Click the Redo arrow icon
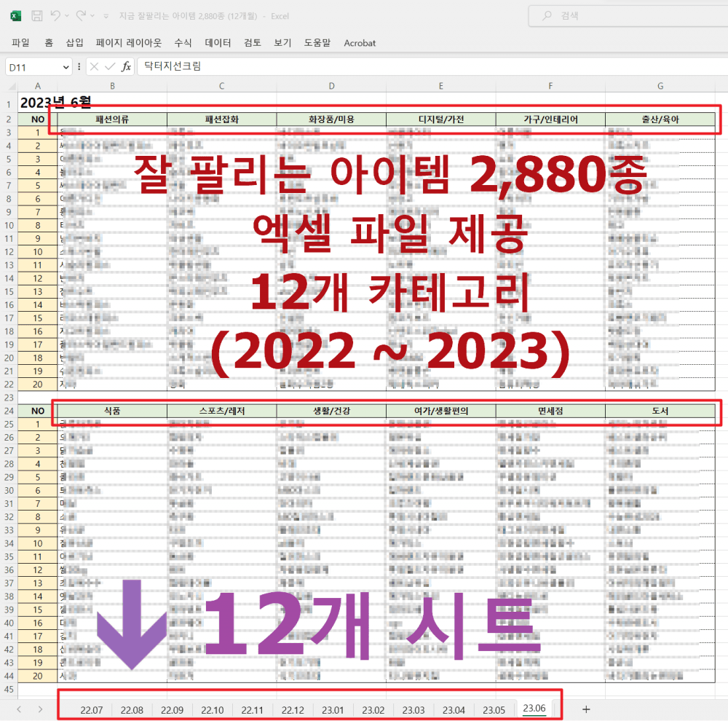Image resolution: width=728 pixels, height=721 pixels. pyautogui.click(x=81, y=15)
